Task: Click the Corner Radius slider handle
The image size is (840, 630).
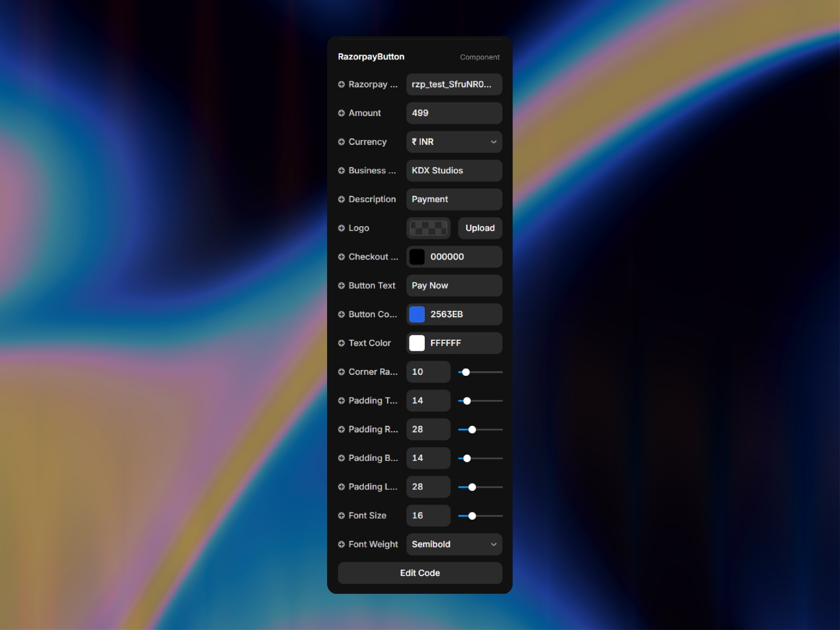Action: pyautogui.click(x=466, y=372)
